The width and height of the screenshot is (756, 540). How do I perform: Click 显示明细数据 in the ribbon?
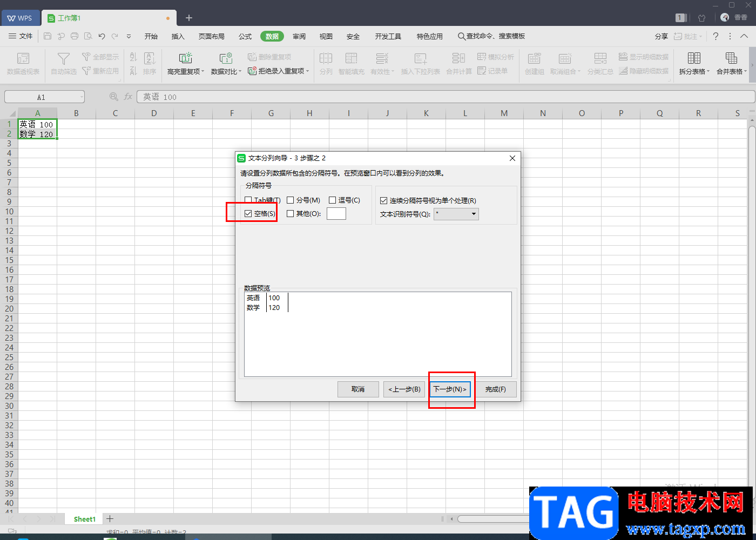[644, 57]
